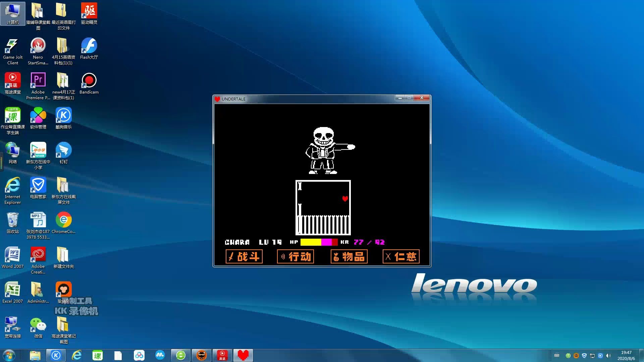The image size is (644, 362).
Task: Open 酷狗音乐 desktop shortcut
Action: coord(63,116)
